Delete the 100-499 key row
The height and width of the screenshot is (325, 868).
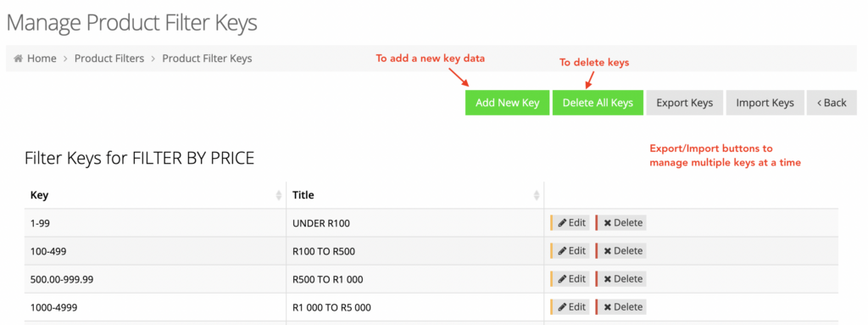point(621,250)
